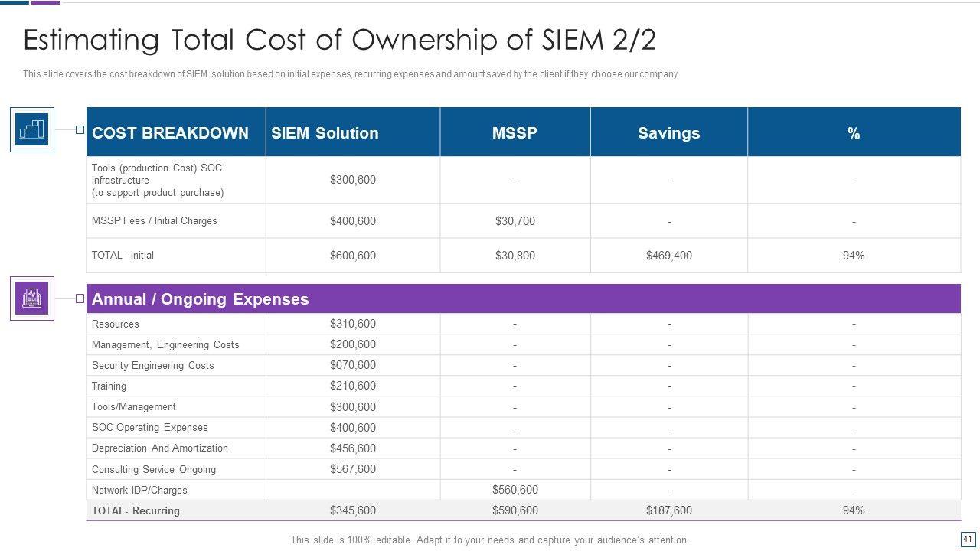Click the purple laptop icon
Image resolution: width=980 pixels, height=551 pixels.
coord(32,298)
